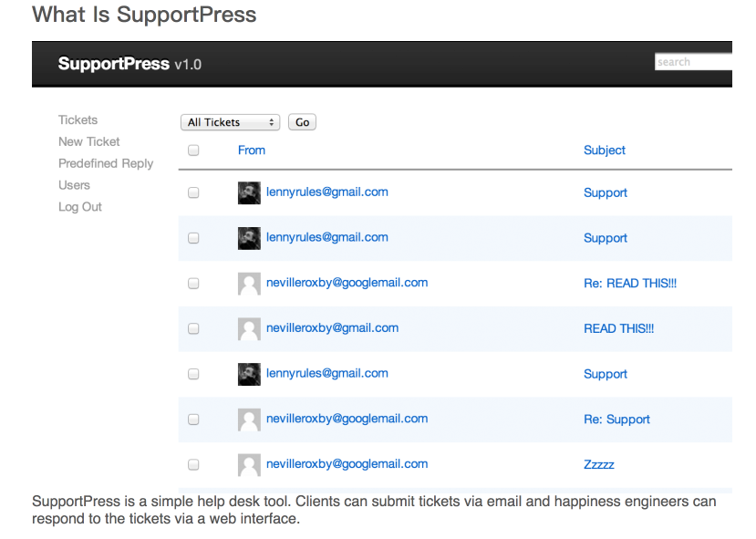Click the Go button

pyautogui.click(x=302, y=122)
